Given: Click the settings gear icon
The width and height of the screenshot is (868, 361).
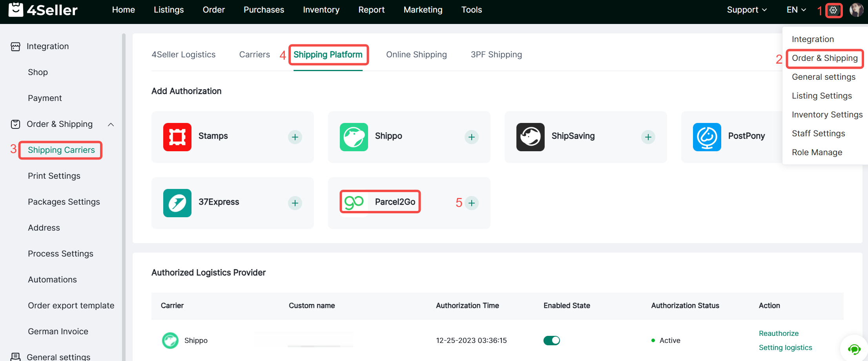Looking at the screenshot, I should (833, 10).
